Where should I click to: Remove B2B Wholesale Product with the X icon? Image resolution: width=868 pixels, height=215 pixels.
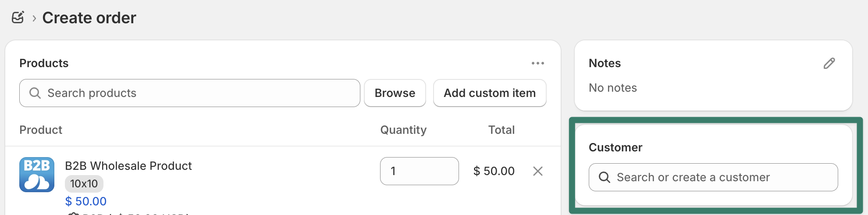(537, 171)
